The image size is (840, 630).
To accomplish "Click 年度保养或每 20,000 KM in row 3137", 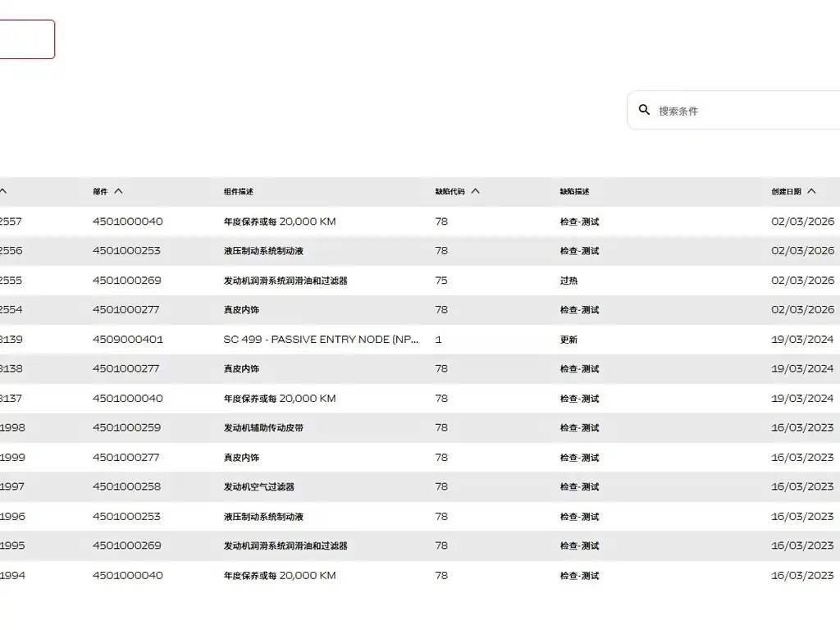I will tap(280, 399).
